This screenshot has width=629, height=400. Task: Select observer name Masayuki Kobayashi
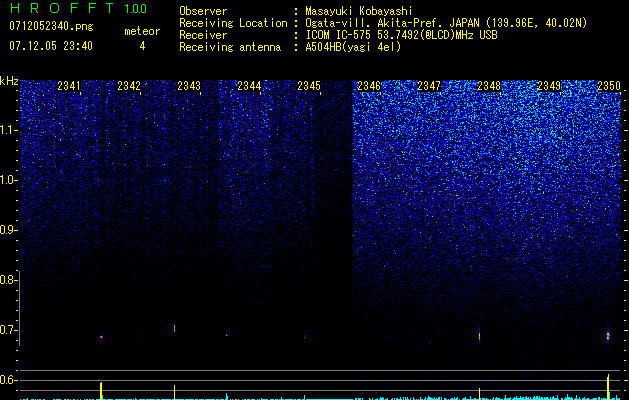tap(359, 11)
